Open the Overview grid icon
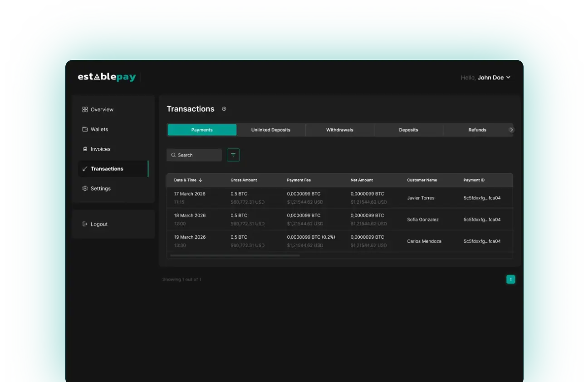 point(85,109)
